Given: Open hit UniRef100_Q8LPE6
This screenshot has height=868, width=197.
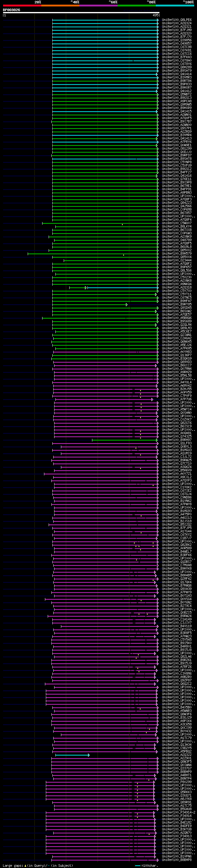Looking at the screenshot, I should pos(177,20).
